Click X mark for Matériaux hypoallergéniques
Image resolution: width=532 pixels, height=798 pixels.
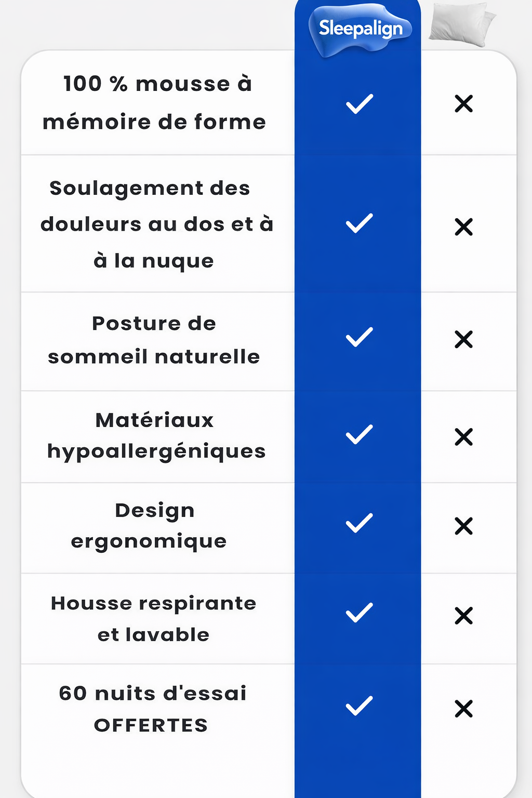point(463,437)
